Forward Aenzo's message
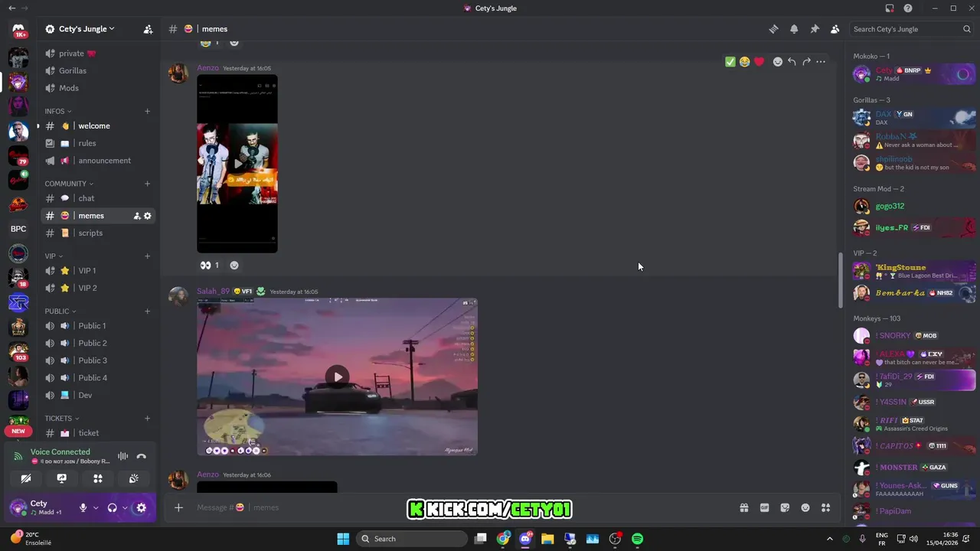 pos(806,62)
